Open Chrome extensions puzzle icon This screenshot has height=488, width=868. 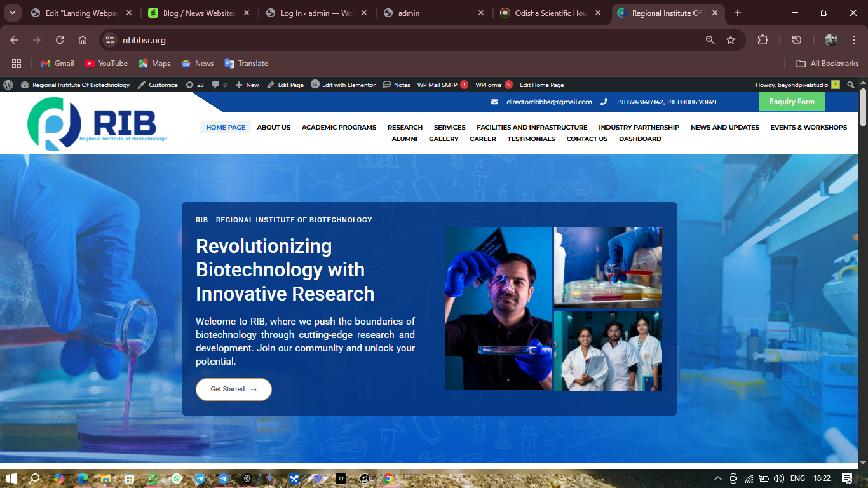point(763,40)
